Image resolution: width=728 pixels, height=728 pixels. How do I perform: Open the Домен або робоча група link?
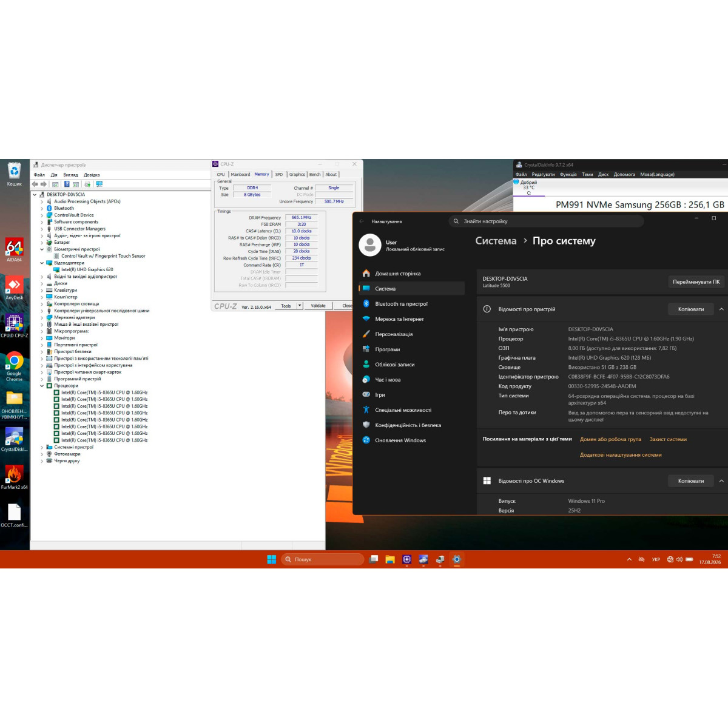610,439
